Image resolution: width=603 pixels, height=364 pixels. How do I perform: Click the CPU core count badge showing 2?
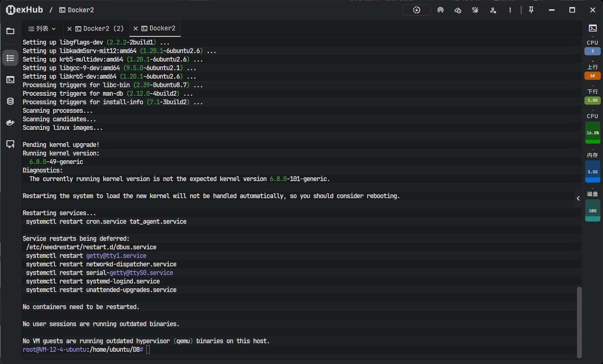593,51
